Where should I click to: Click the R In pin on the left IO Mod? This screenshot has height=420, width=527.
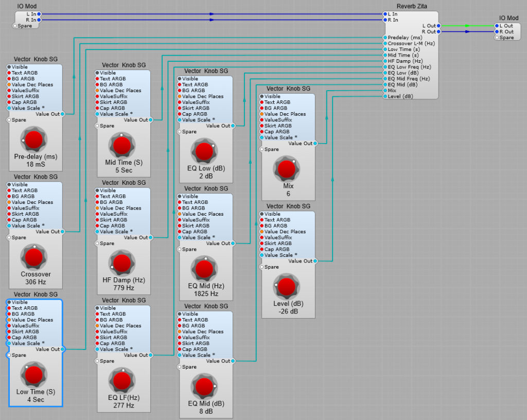click(x=40, y=20)
